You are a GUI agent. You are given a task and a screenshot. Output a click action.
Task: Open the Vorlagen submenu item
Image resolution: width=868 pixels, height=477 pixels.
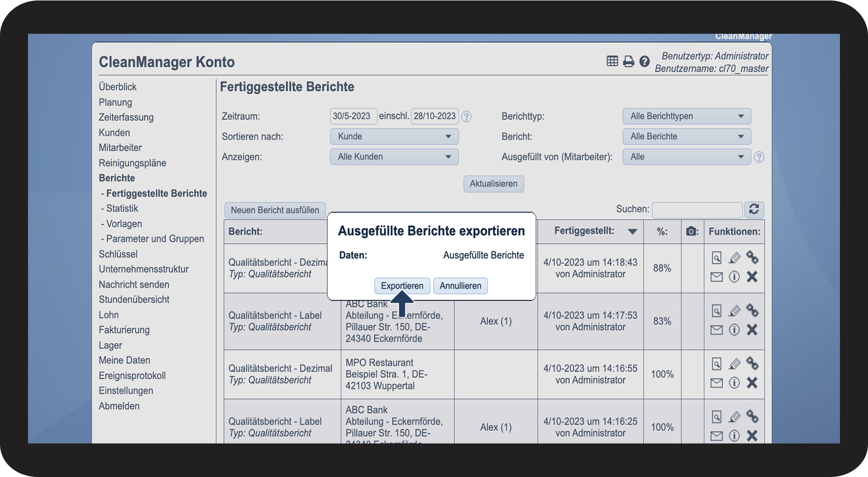click(124, 224)
